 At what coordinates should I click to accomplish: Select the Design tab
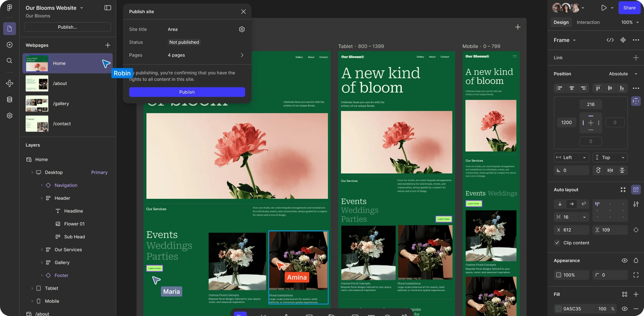point(561,22)
